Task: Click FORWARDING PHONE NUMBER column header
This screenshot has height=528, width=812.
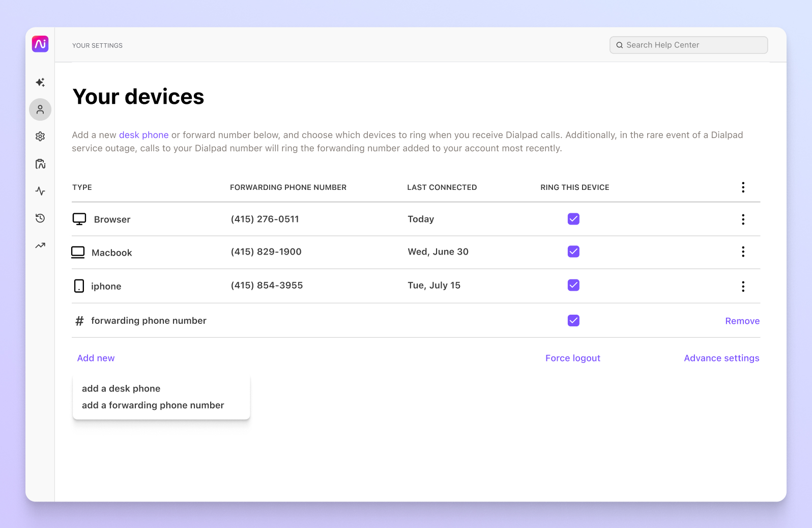Action: [x=288, y=187]
